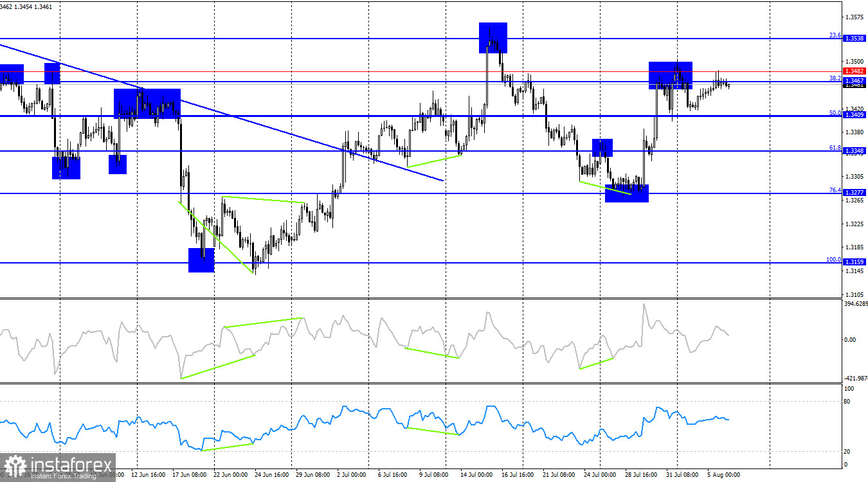Click the 23.6 Fibonacci level label
Image resolution: width=868 pixels, height=482 pixels.
tap(835, 35)
